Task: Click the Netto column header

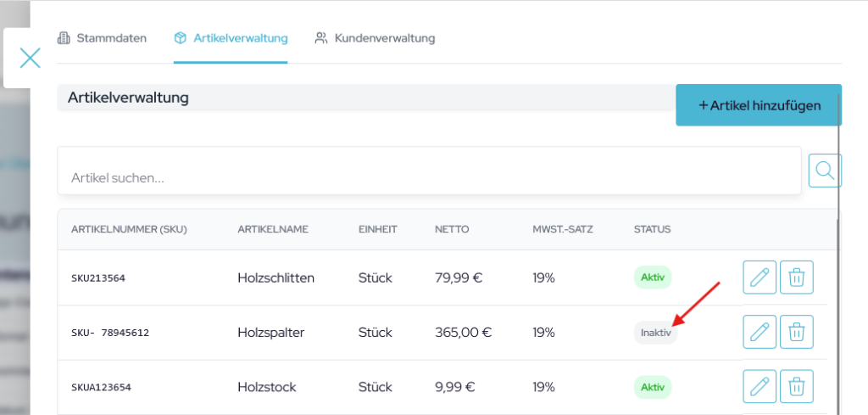Action: tap(452, 229)
